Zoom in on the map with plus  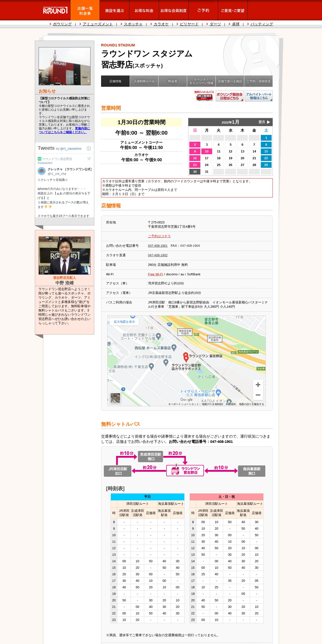[258, 385]
